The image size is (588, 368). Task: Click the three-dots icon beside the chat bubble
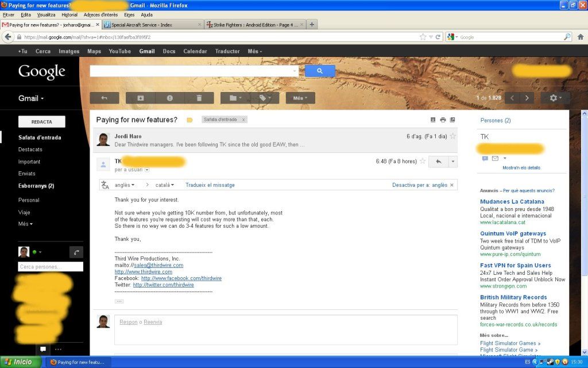58,349
